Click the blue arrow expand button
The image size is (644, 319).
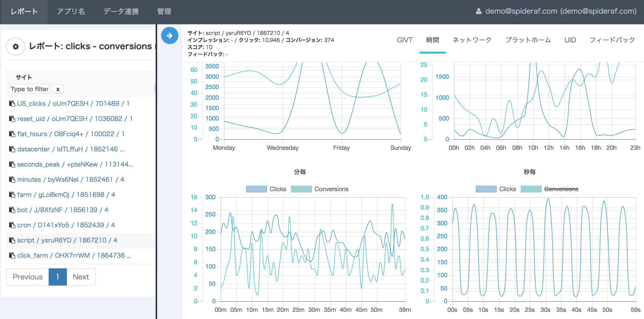[169, 36]
